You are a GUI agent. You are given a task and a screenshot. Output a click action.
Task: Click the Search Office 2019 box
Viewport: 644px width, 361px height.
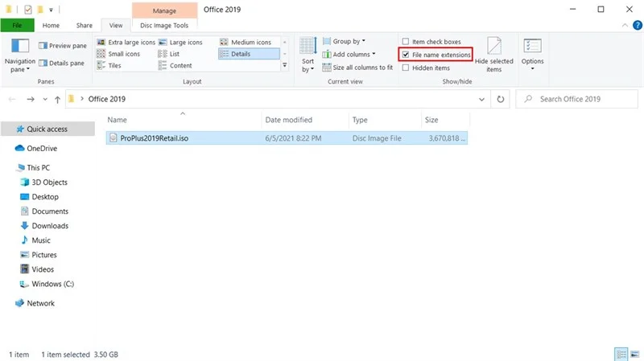click(576, 99)
